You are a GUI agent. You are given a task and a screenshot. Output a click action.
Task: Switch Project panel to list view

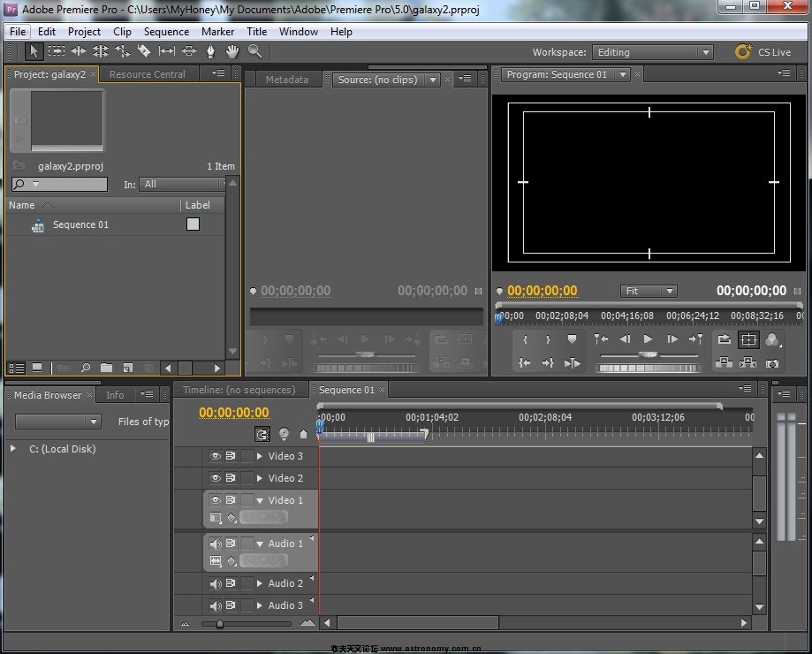(17, 368)
